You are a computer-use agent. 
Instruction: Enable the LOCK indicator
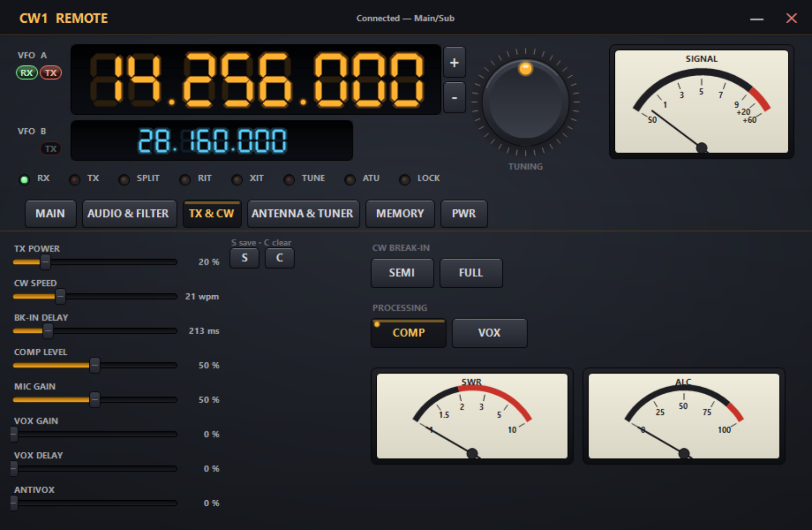(404, 180)
